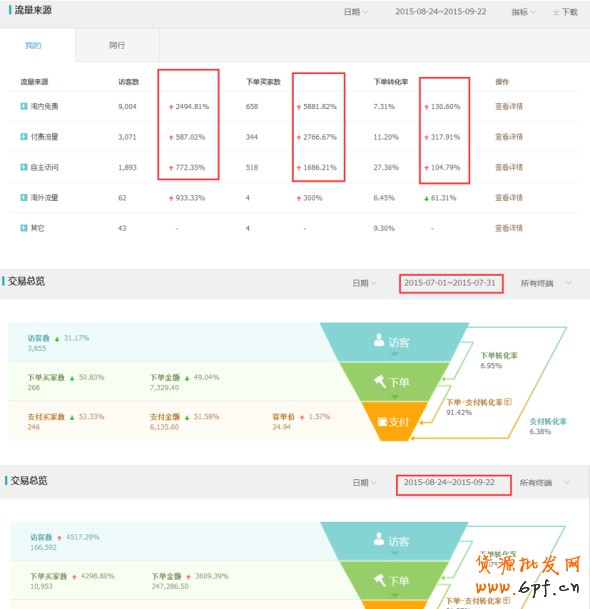Image resolution: width=590 pixels, height=609 pixels.
Task: Expand the 淘内免费 row icon
Action: pos(24,106)
